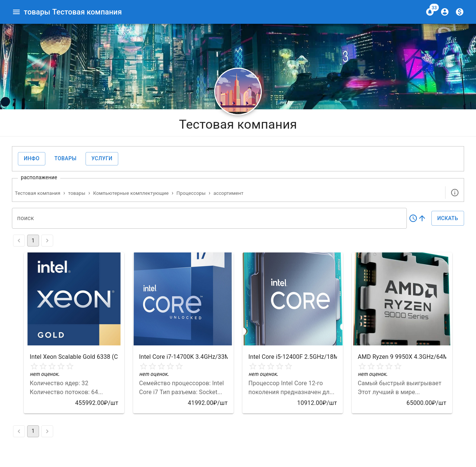Select page 1 in bottom pagination
The width and height of the screenshot is (476, 467).
[x=33, y=431]
